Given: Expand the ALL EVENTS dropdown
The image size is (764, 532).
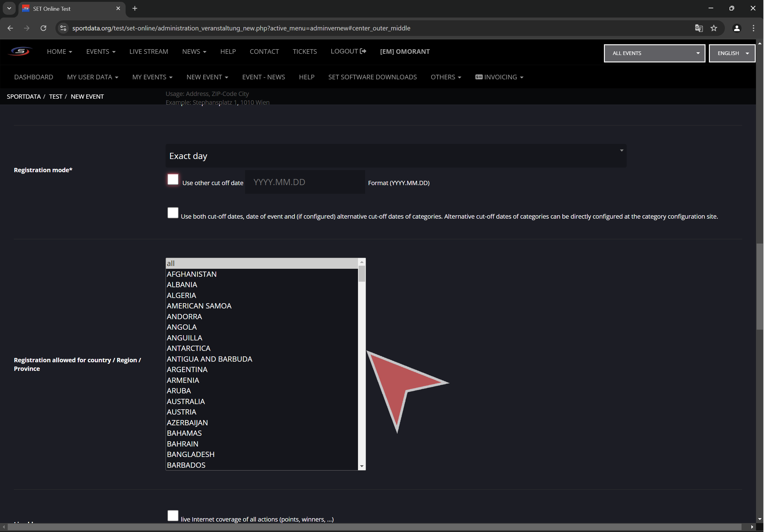Looking at the screenshot, I should [x=654, y=53].
